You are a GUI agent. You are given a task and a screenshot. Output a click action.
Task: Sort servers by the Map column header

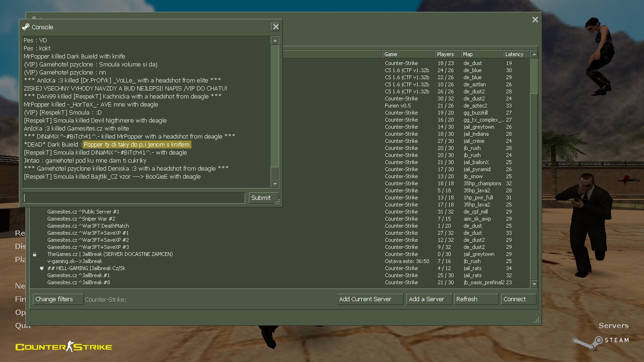point(482,54)
